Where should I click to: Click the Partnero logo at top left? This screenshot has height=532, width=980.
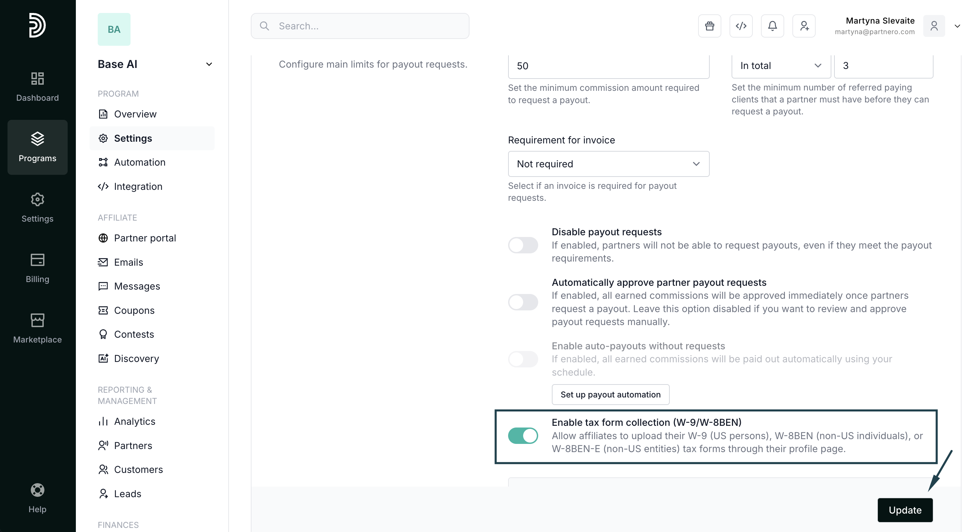click(37, 26)
